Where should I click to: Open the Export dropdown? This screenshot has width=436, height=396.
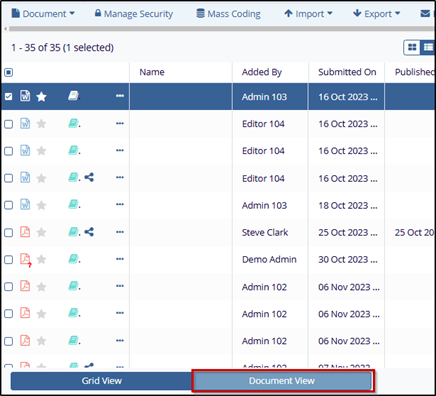377,14
